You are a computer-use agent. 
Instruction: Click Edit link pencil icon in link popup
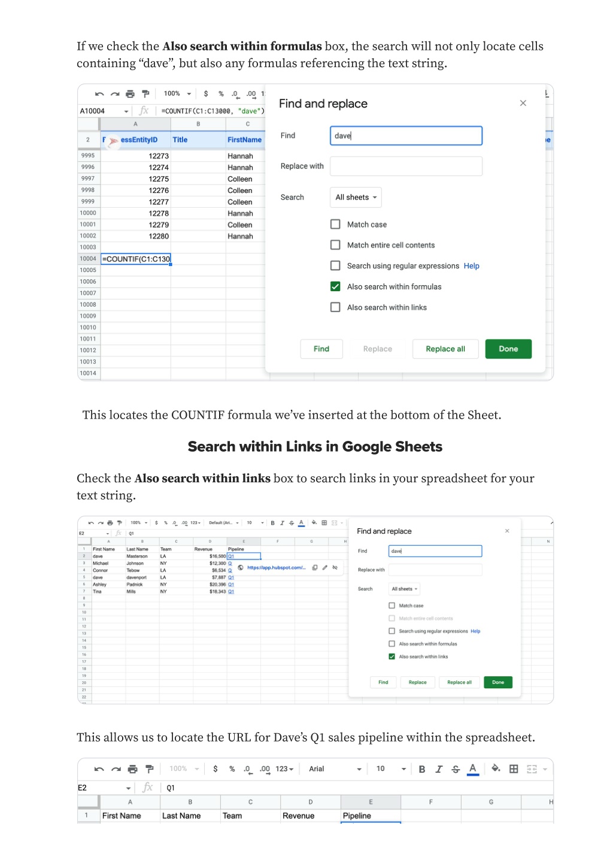point(324,568)
